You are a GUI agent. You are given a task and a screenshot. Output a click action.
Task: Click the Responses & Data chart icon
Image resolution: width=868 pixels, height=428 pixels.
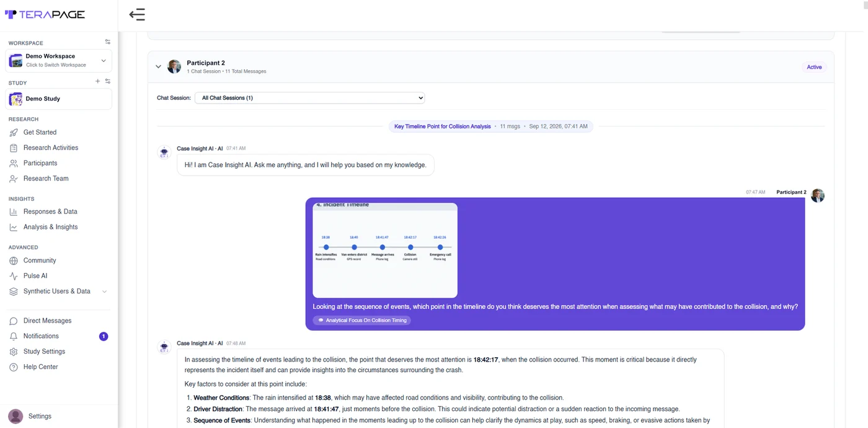click(x=14, y=212)
